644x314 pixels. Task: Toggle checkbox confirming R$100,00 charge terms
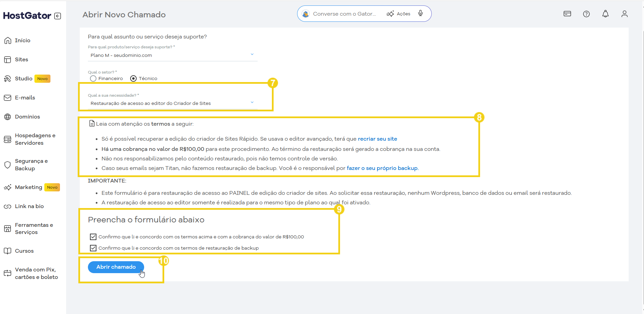[x=93, y=237]
